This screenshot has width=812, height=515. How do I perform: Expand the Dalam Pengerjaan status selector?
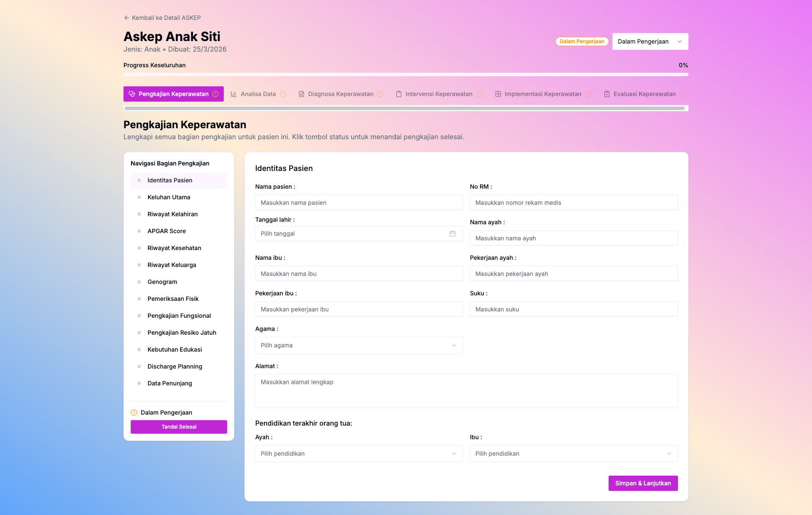tap(650, 41)
